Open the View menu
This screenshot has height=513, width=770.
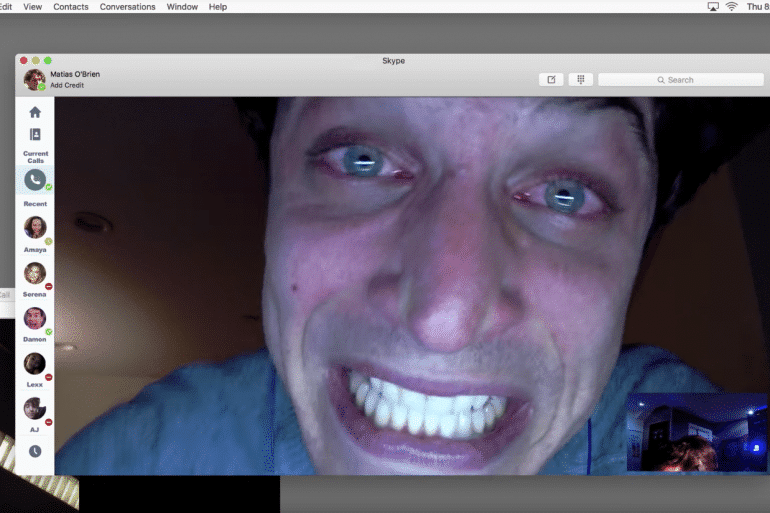32,7
